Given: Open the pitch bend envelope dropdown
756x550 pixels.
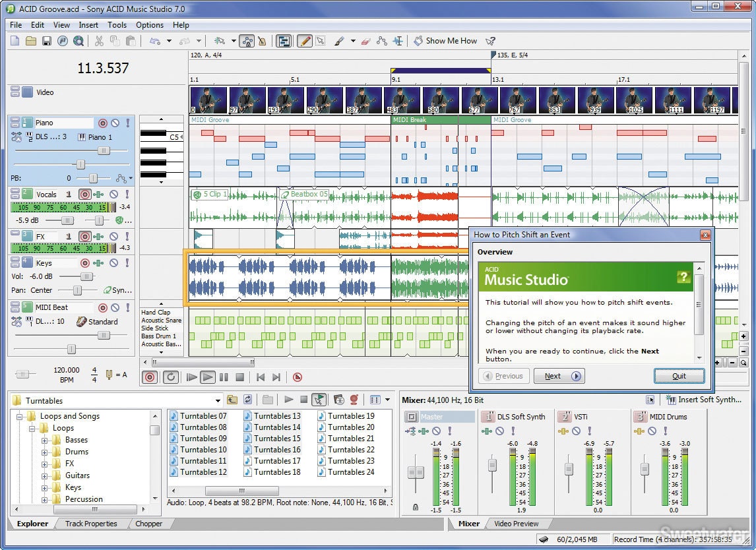Looking at the screenshot, I should coord(131,178).
